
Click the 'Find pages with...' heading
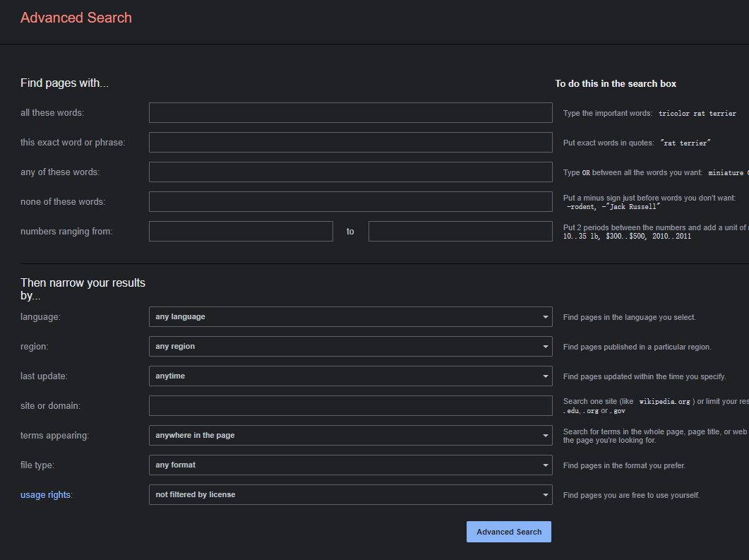tap(64, 83)
